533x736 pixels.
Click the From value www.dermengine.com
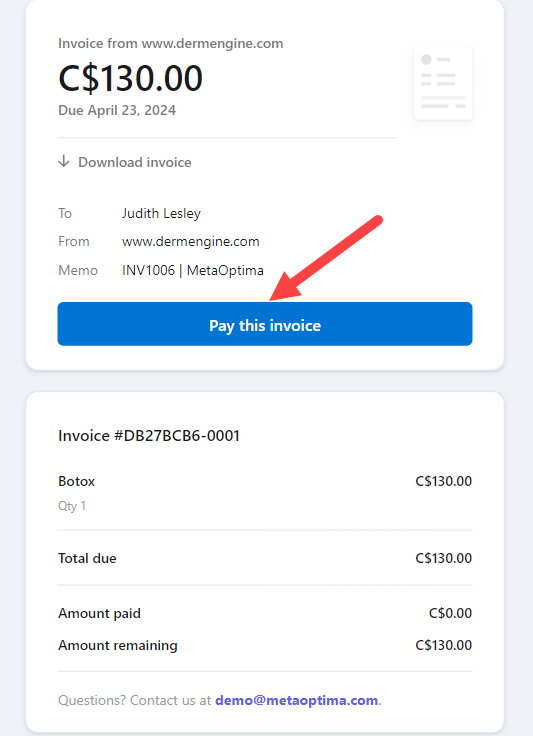tap(190, 241)
